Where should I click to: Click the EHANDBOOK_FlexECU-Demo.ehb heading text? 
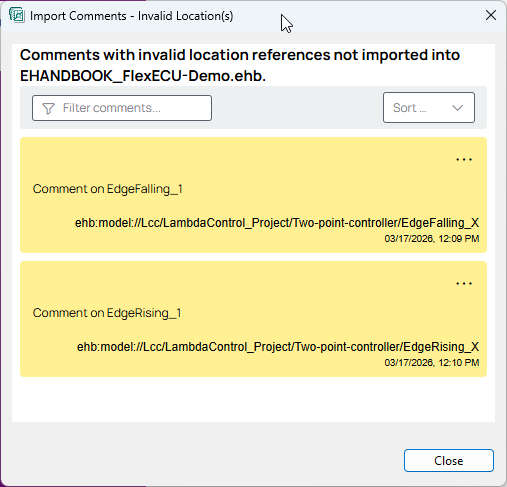[143, 76]
